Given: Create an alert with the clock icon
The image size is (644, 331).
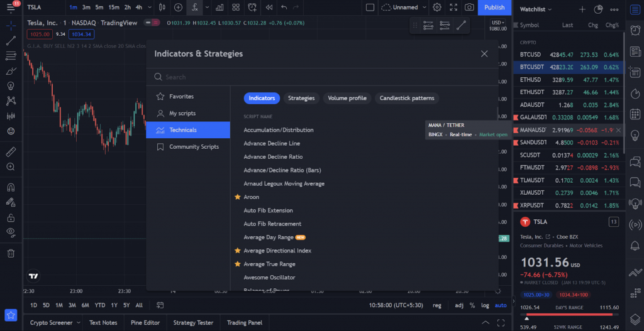Looking at the screenshot, I should 252,8.
